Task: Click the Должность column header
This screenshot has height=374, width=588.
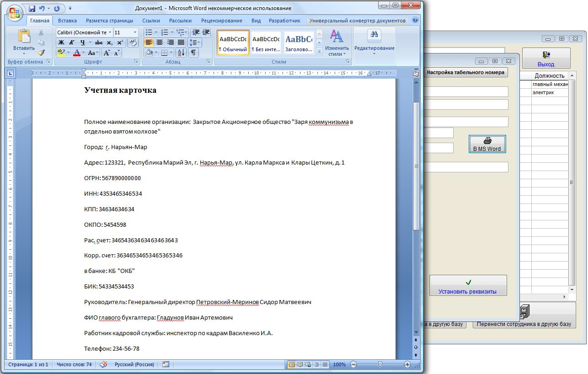Action: click(x=549, y=75)
